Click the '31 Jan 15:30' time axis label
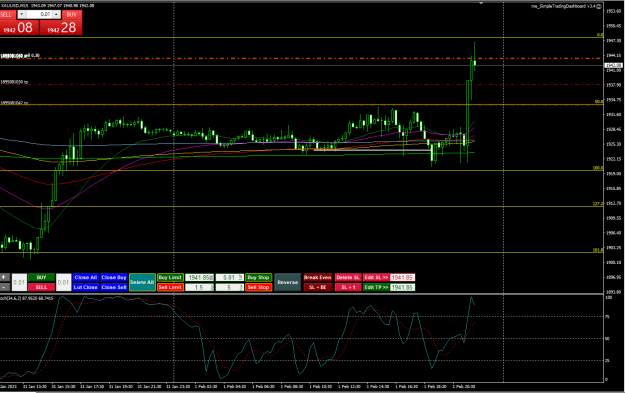 [64, 386]
